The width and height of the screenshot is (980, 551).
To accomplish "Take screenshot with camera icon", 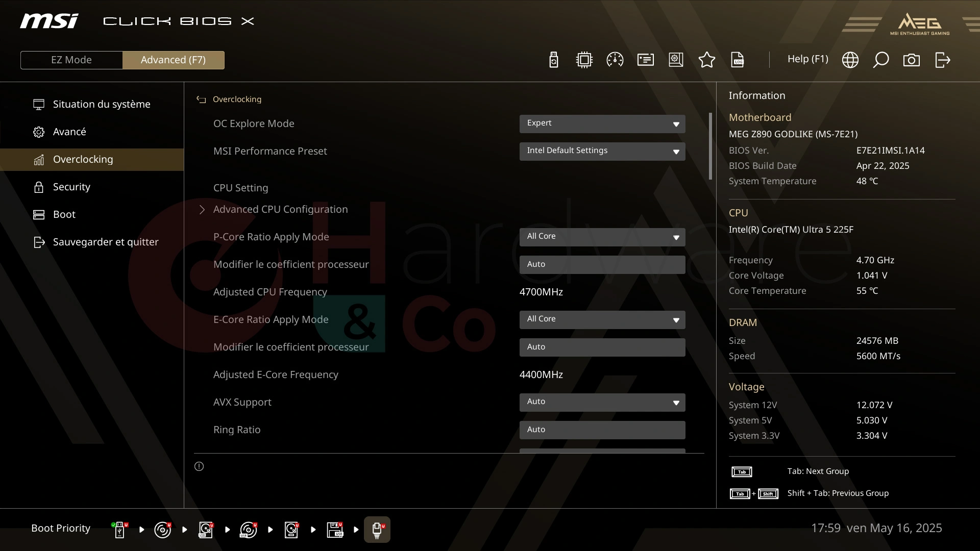I will click(x=911, y=60).
